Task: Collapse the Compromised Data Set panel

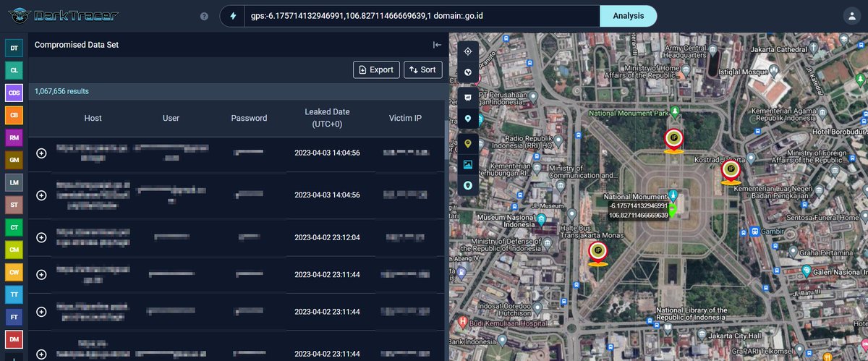Action: click(437, 45)
